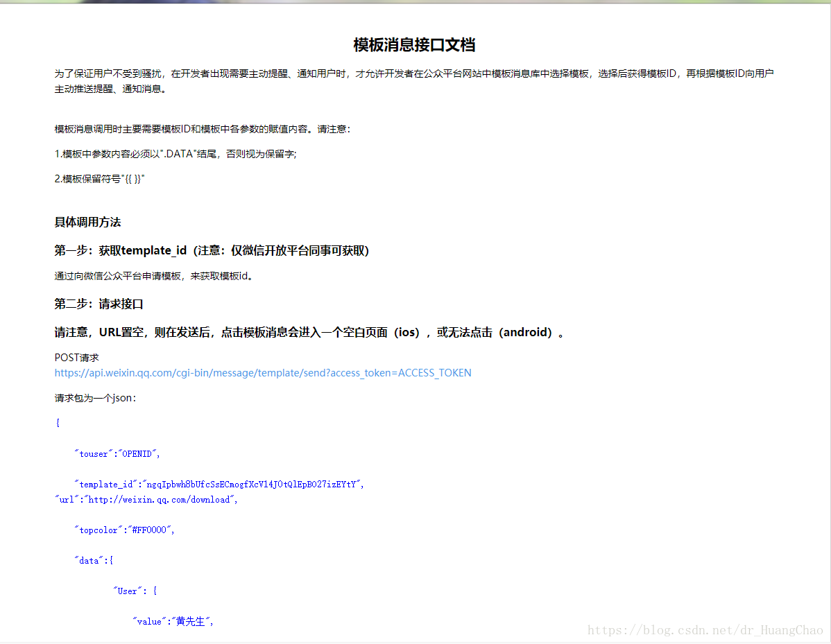Image resolution: width=831 pixels, height=644 pixels.
Task: Click the title 模板消息接口文档
Action: point(414,45)
